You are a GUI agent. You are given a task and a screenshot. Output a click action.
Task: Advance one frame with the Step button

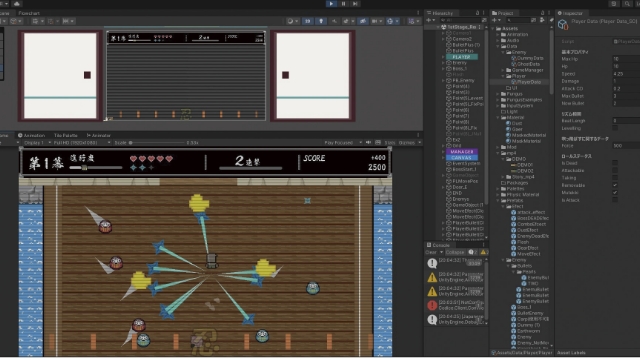355,4
